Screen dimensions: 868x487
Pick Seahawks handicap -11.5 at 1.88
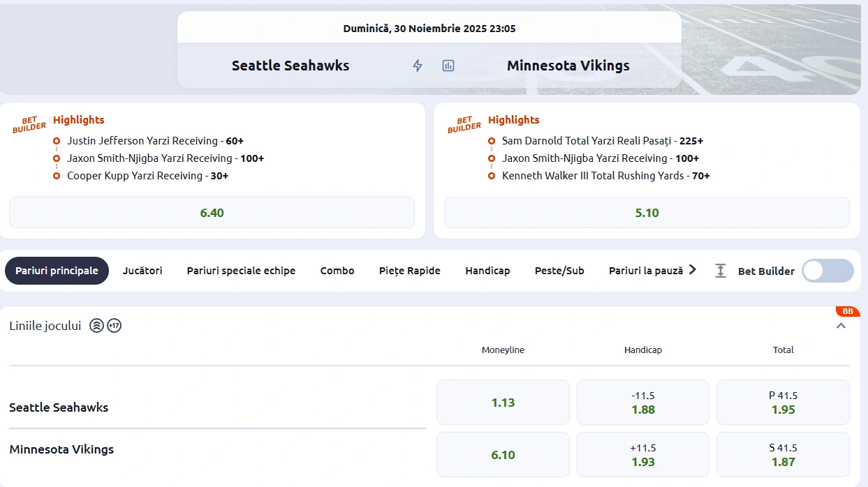[642, 401]
